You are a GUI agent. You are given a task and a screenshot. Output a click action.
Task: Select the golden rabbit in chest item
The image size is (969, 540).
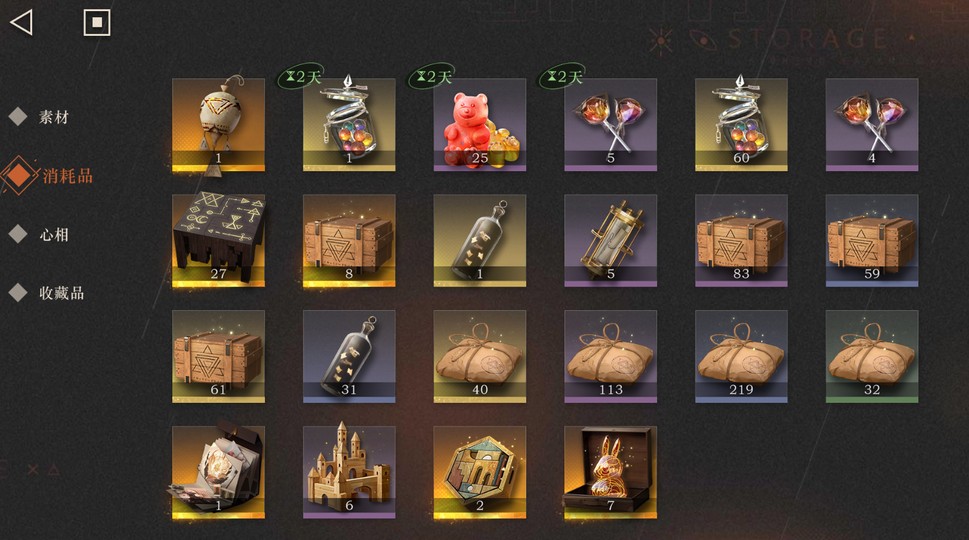611,473
